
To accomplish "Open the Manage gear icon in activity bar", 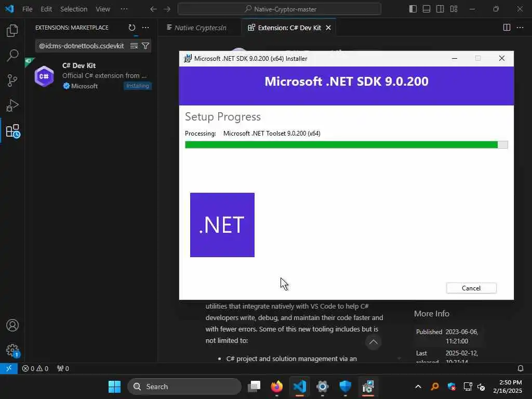I will tap(13, 351).
